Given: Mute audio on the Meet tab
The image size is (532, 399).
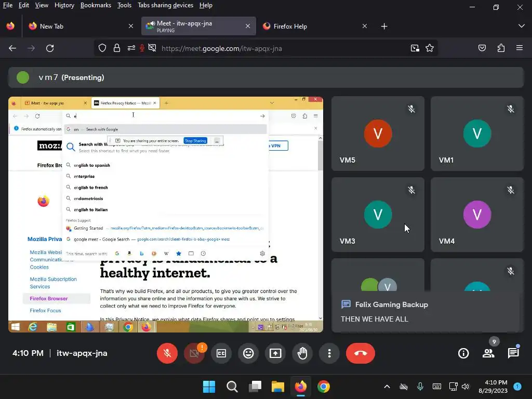Looking at the screenshot, I should coord(153,24).
